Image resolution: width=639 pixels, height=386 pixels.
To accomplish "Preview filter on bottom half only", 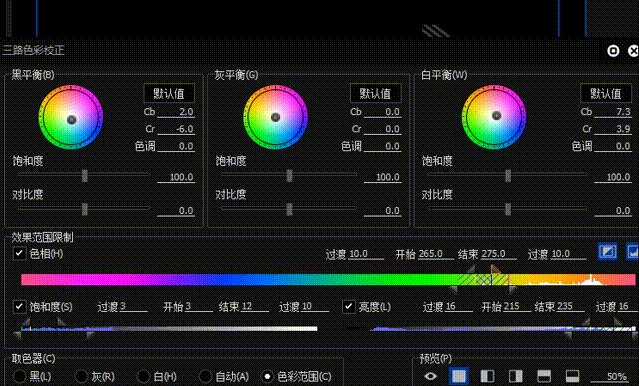I will (x=573, y=376).
